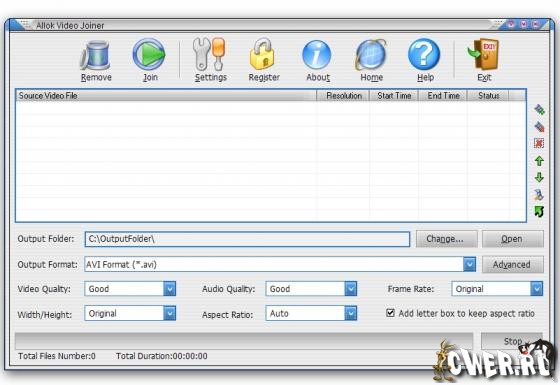The height and width of the screenshot is (385, 560).
Task: Open the About info icon
Action: (x=317, y=55)
